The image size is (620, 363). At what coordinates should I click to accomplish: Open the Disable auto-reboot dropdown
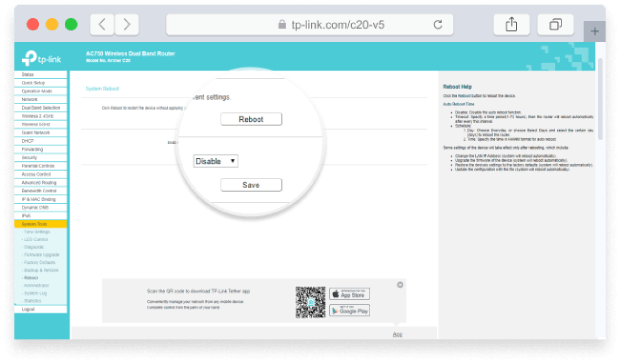click(215, 161)
